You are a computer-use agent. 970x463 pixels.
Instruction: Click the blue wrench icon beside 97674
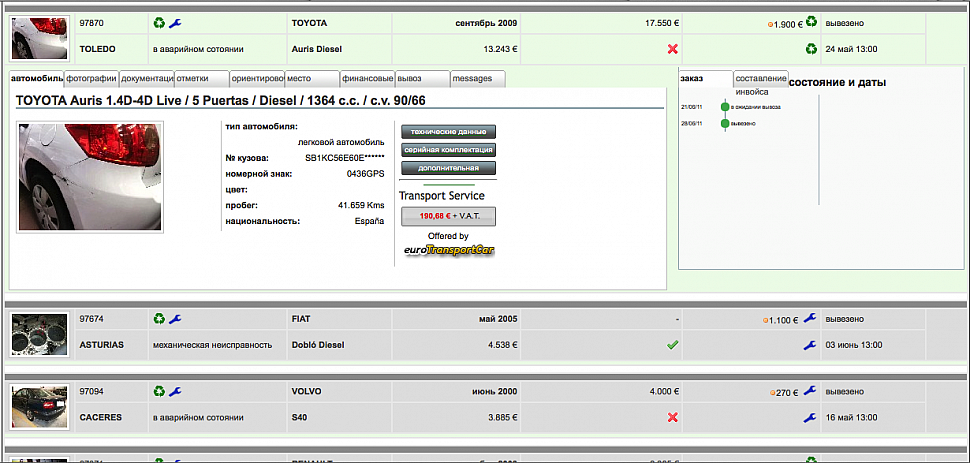click(x=175, y=319)
